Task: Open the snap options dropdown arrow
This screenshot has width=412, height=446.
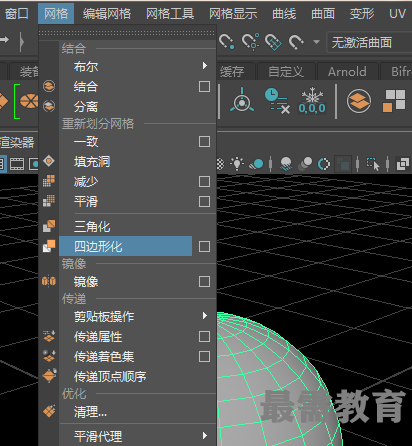Action: click(316, 42)
